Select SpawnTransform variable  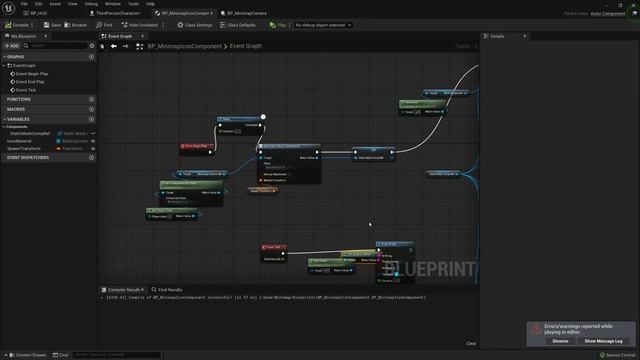click(x=24, y=149)
